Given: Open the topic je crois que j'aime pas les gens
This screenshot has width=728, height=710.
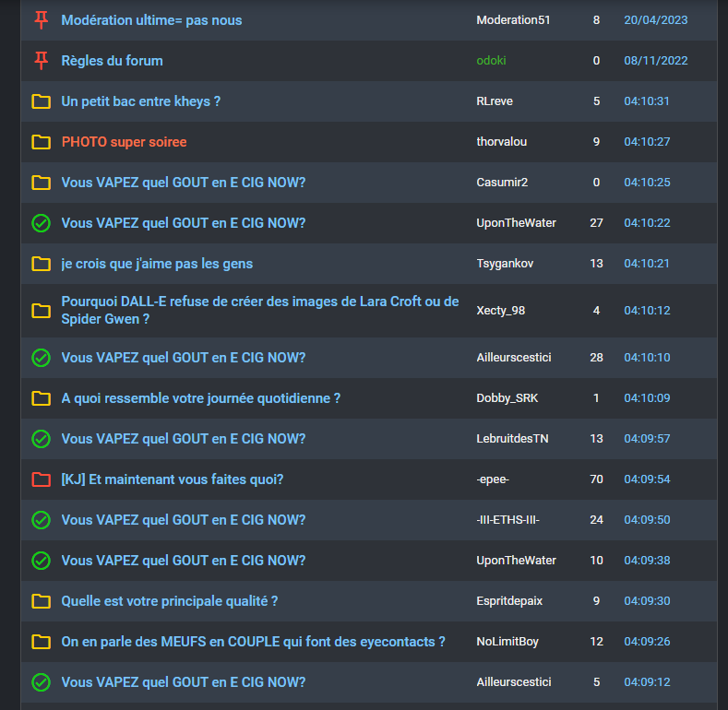Looking at the screenshot, I should coord(157,264).
